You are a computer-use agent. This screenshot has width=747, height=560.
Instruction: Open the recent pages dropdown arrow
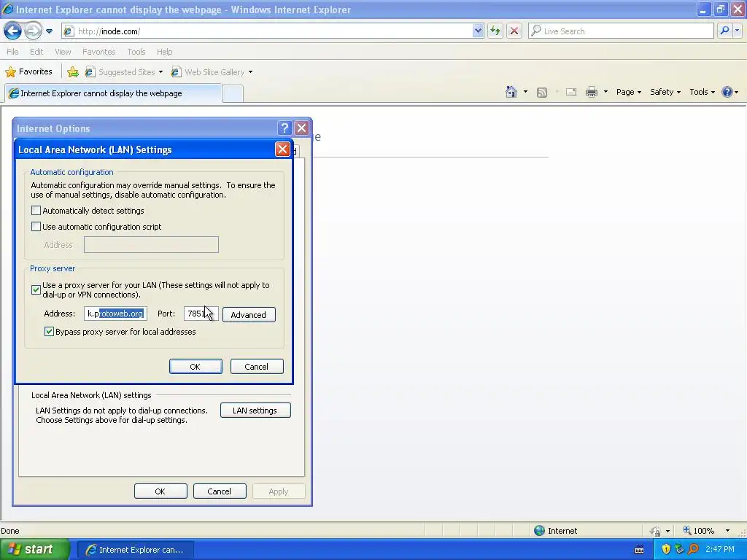49,31
